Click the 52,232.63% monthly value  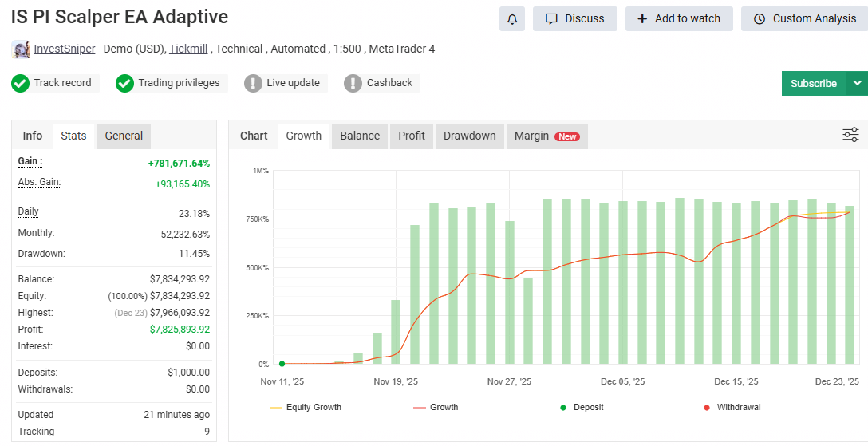[185, 235]
